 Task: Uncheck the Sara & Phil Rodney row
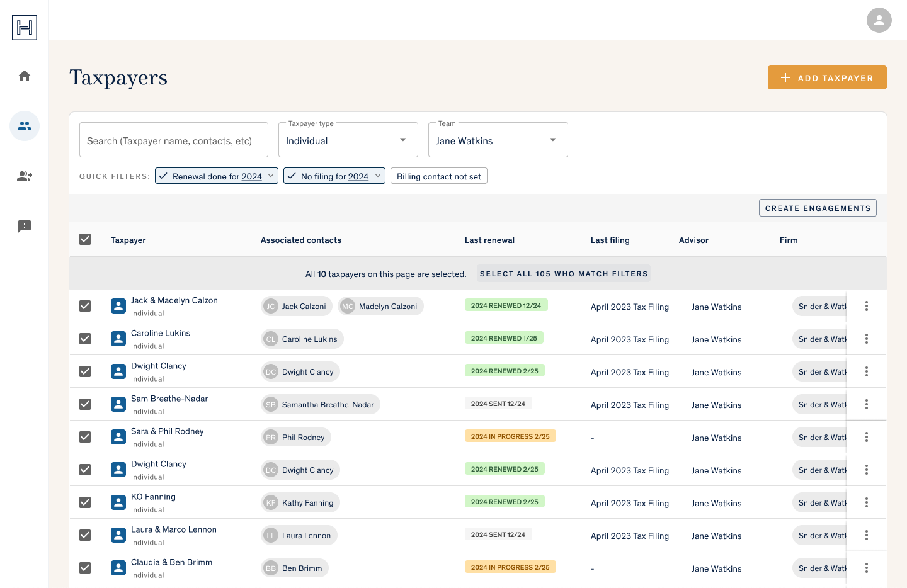point(85,437)
